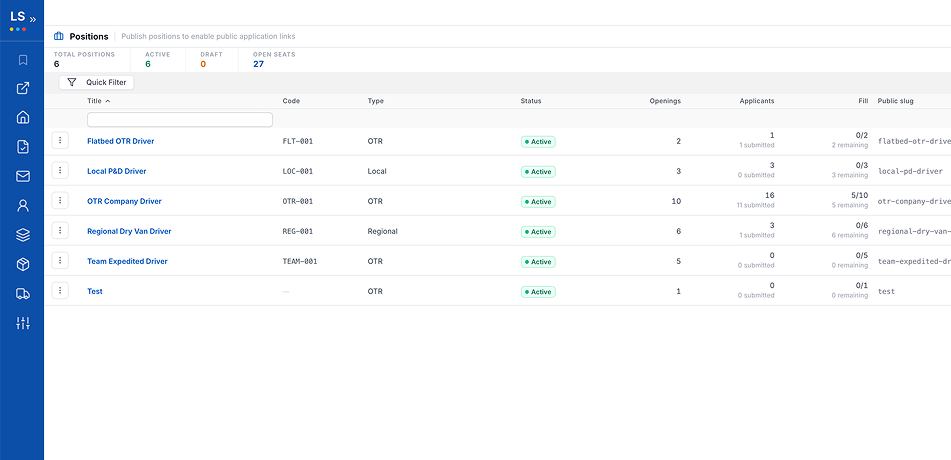Go to the home sidebar icon
Viewport: 951px width, 460px height.
tap(22, 117)
